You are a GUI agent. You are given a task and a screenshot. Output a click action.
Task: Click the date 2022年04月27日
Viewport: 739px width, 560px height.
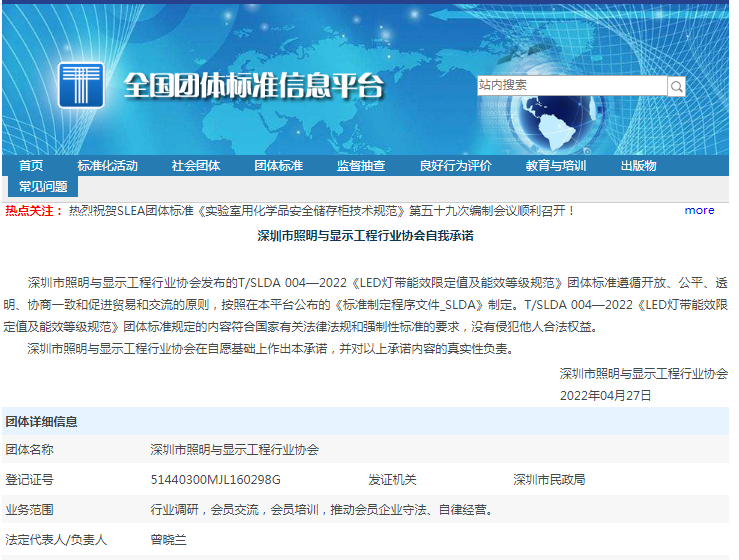click(605, 395)
